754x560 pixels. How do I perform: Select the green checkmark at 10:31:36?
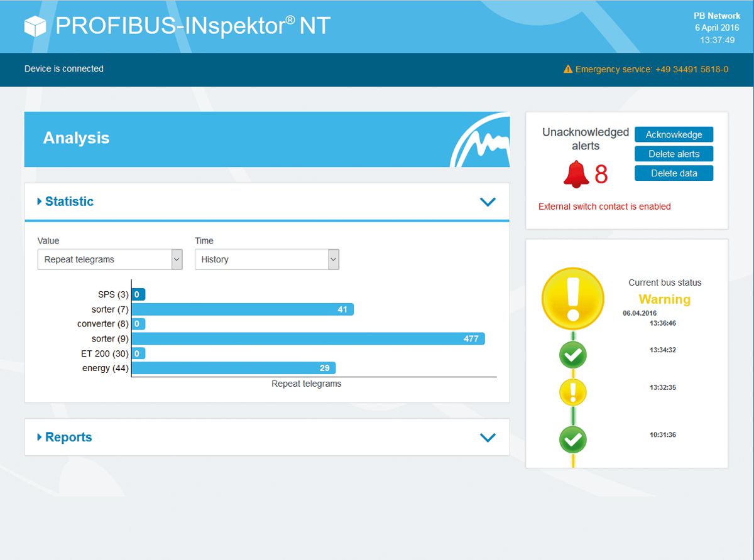[572, 439]
